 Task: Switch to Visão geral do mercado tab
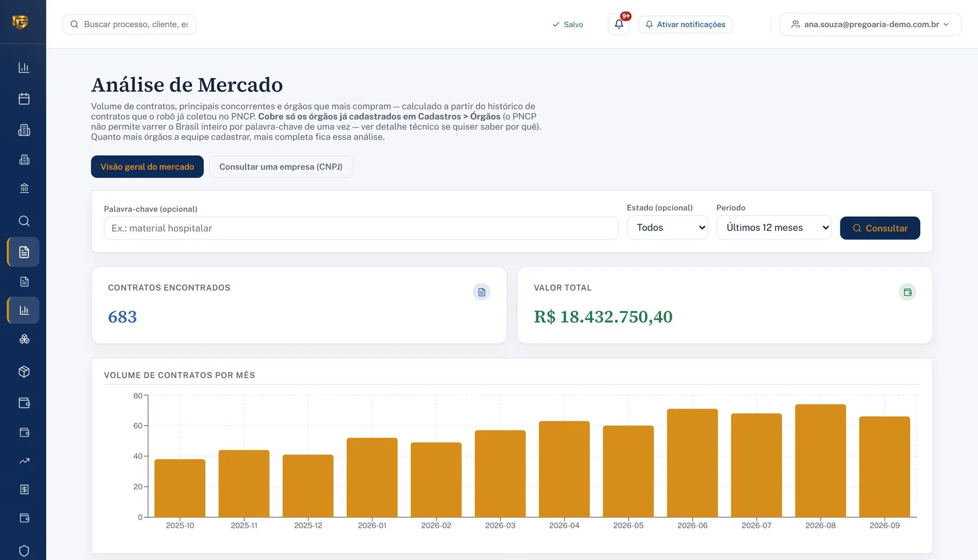click(147, 167)
